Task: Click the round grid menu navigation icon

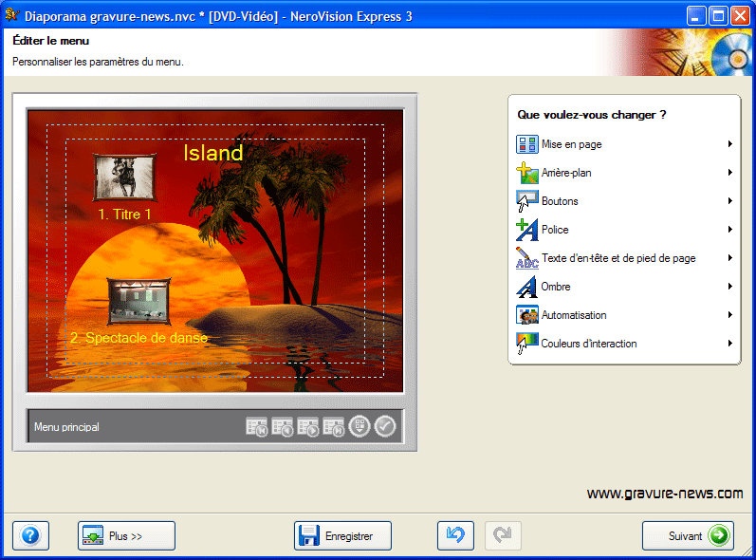Action: 360,426
